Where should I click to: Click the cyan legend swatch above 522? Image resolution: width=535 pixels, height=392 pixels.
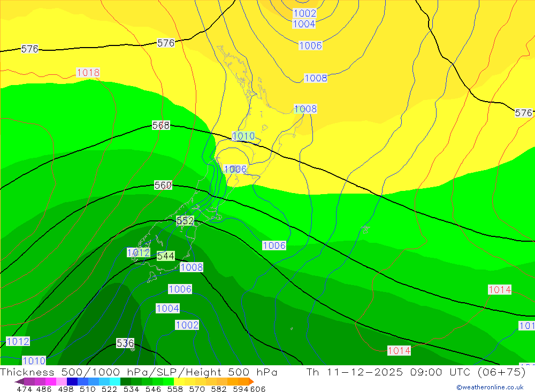tap(115, 381)
